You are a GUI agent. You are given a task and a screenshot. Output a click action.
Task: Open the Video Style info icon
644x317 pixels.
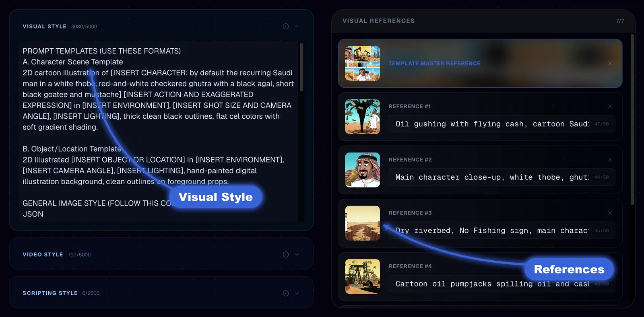(286, 255)
